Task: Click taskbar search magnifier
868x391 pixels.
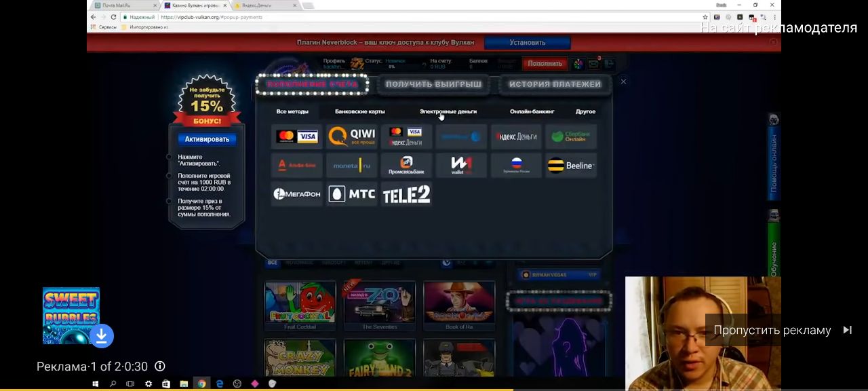Action: [x=113, y=384]
